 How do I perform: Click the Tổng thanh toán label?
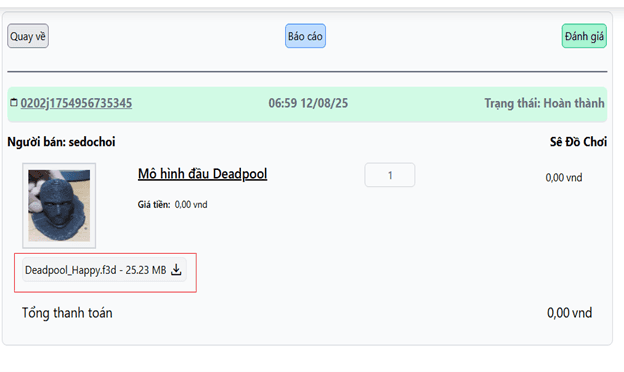point(67,313)
